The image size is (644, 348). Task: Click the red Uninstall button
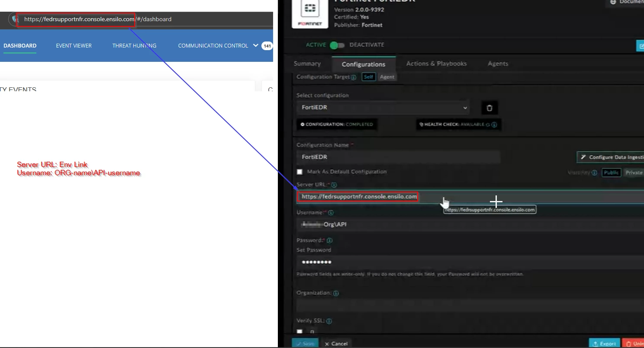[x=633, y=343]
